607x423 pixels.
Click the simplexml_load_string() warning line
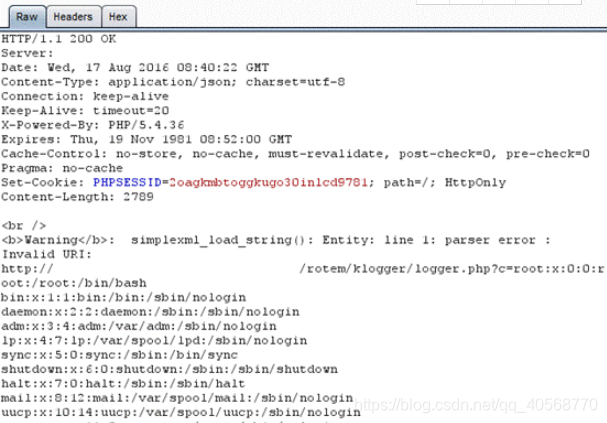tap(276, 240)
